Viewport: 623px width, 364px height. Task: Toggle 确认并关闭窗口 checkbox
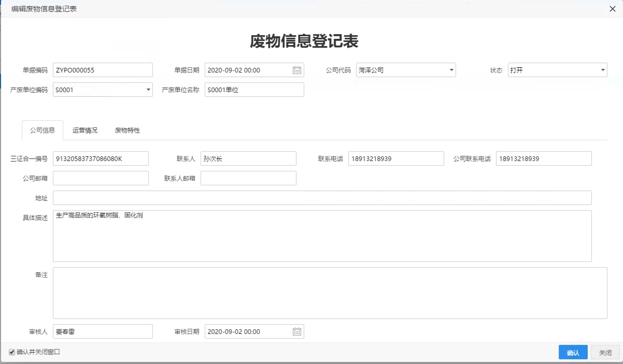pos(12,352)
